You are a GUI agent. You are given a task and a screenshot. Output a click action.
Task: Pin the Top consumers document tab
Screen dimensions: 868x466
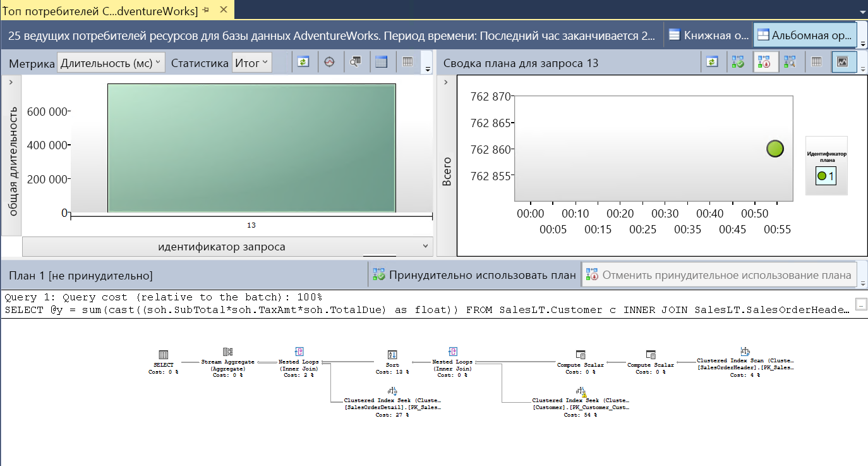(x=206, y=9)
